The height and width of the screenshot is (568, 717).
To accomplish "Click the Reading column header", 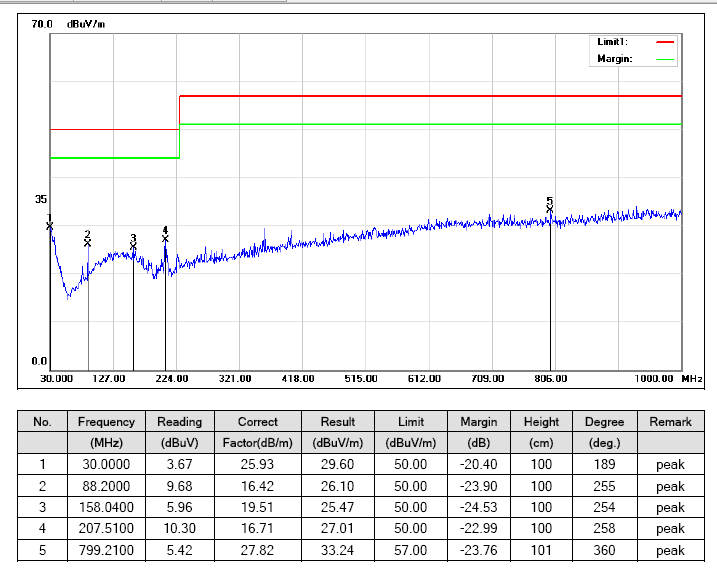I will (x=180, y=422).
